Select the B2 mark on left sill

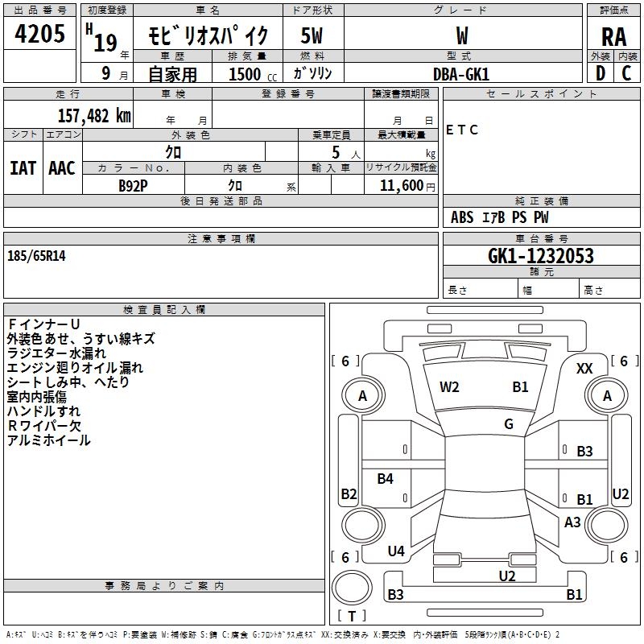pos(349,493)
